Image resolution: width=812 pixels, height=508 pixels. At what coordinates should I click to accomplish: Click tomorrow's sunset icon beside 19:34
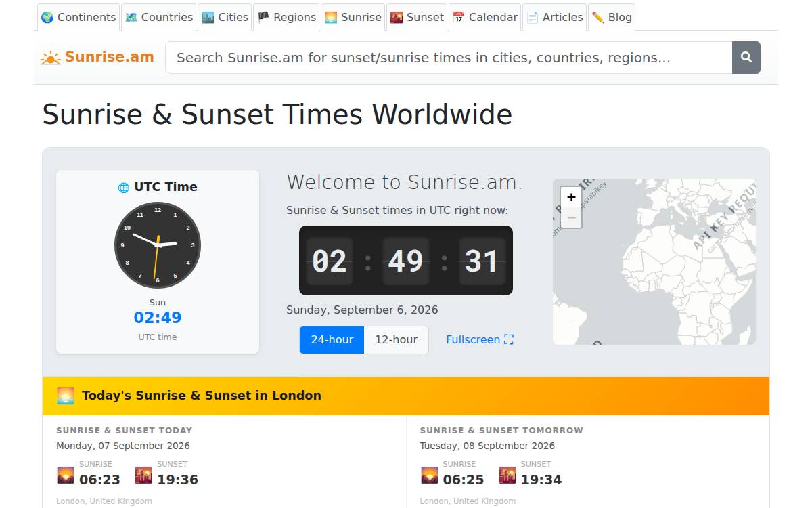coord(507,475)
